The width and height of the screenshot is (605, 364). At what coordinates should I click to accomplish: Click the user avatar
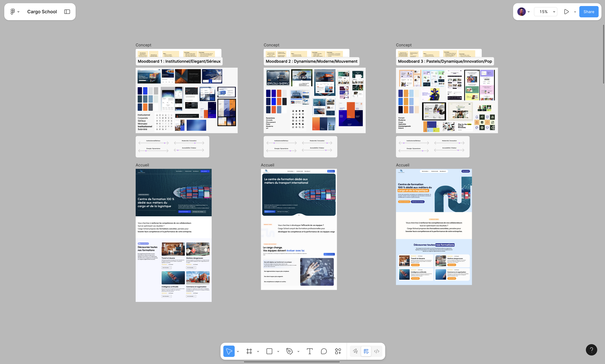tap(521, 12)
